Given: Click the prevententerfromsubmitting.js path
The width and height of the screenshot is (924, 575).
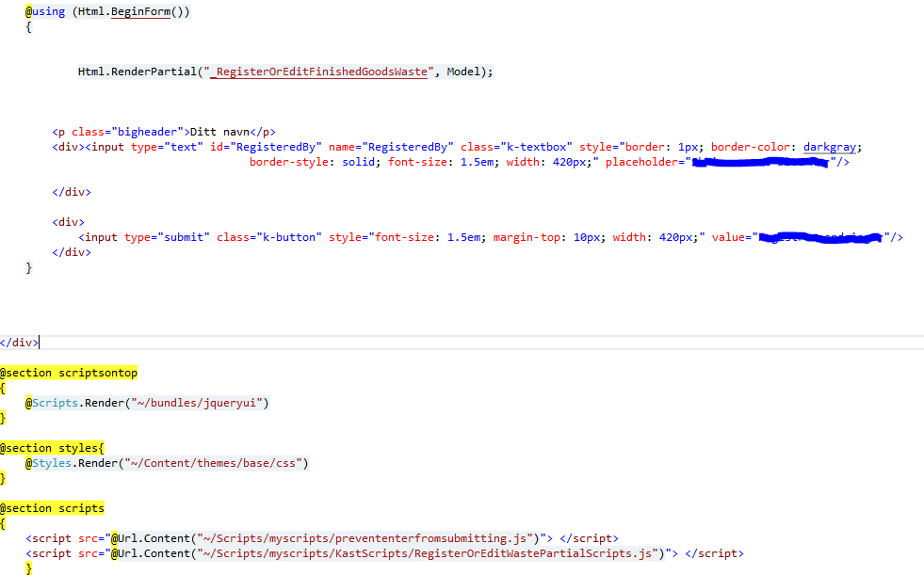Looking at the screenshot, I should tap(365, 538).
